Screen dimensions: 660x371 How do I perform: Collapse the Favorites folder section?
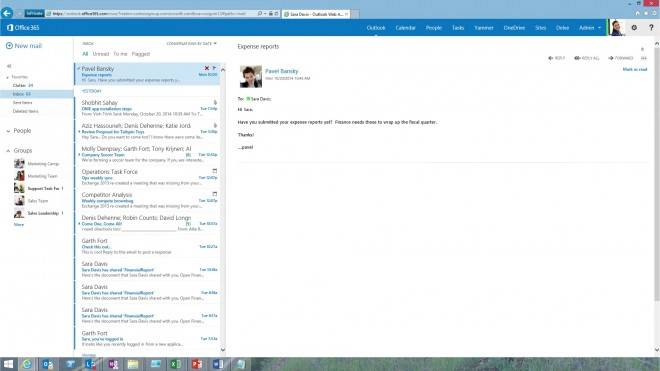pos(8,77)
